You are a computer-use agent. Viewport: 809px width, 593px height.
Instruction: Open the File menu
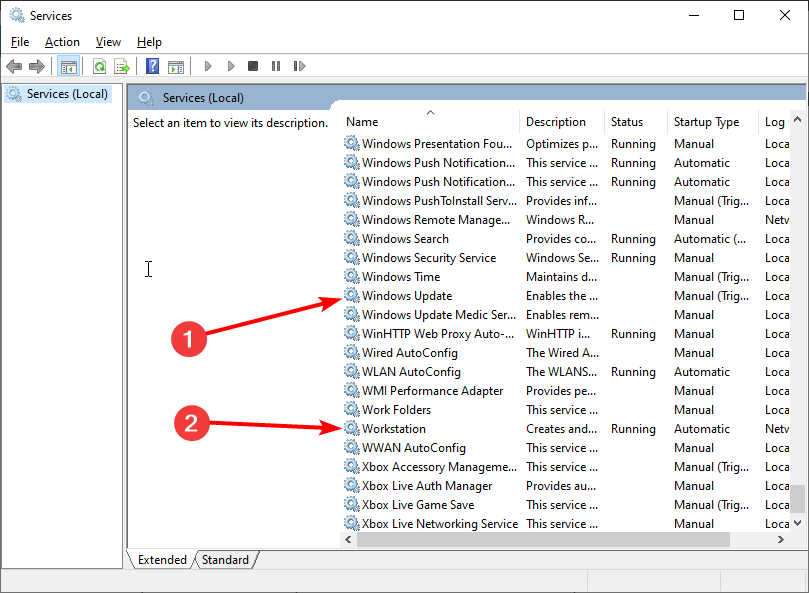pos(20,42)
